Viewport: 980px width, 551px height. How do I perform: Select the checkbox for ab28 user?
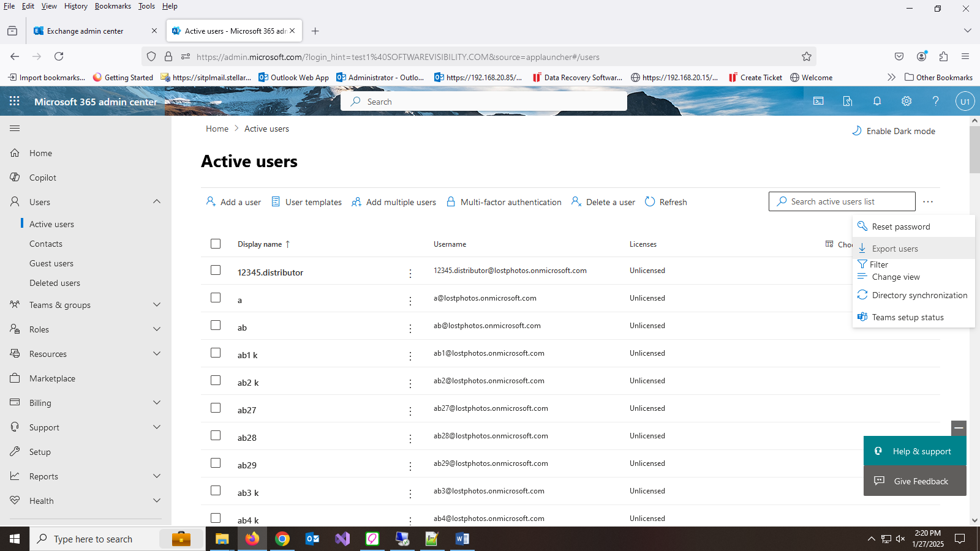pos(216,435)
